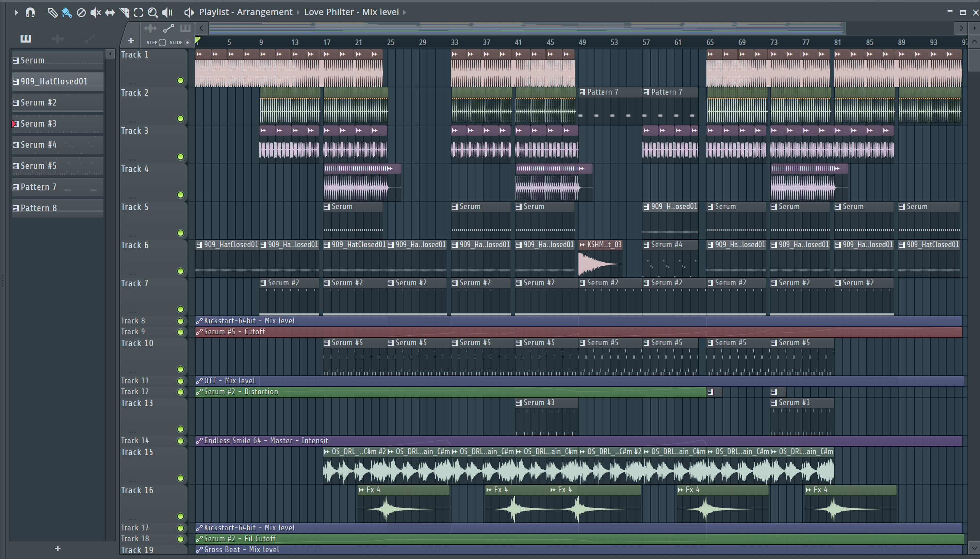This screenshot has height=559, width=980.
Task: Add new pattern with picker plus button
Action: 58,548
